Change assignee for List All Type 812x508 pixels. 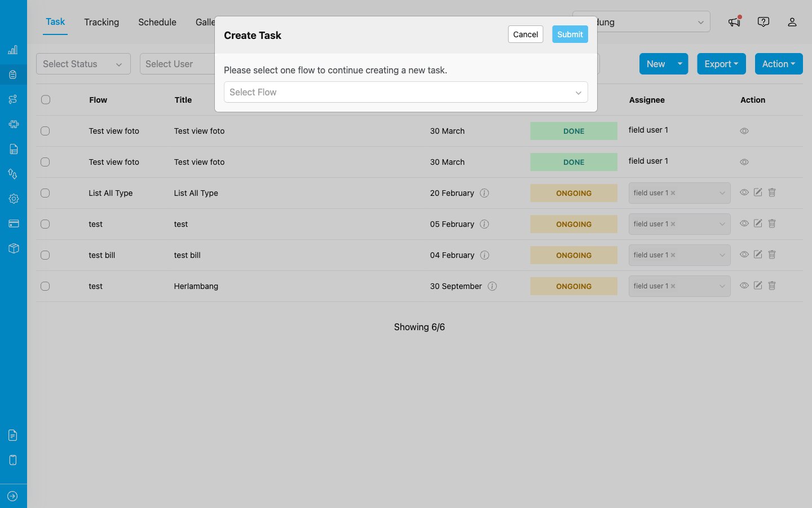tap(679, 193)
